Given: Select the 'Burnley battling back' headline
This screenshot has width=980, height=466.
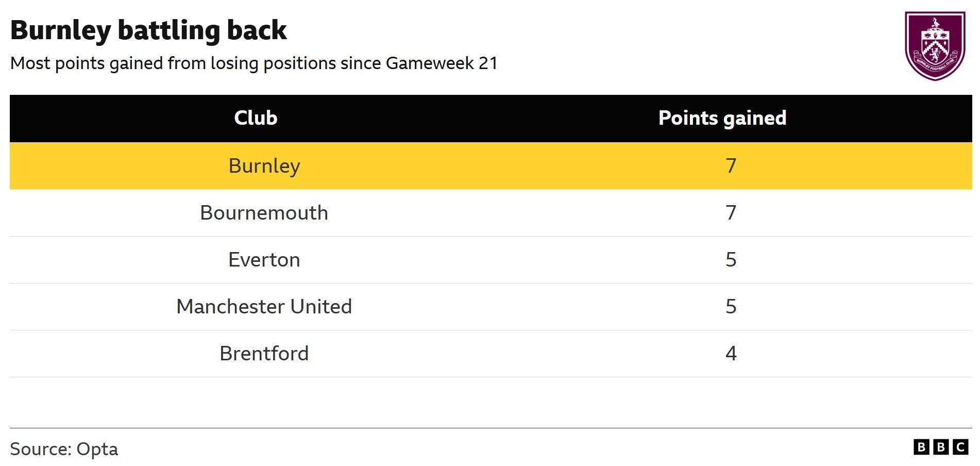Looking at the screenshot, I should pyautogui.click(x=148, y=30).
